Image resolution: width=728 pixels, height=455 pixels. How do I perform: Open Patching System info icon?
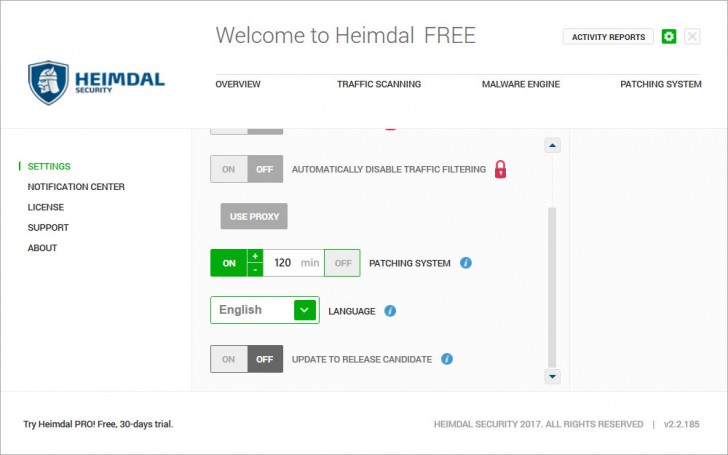tap(466, 263)
